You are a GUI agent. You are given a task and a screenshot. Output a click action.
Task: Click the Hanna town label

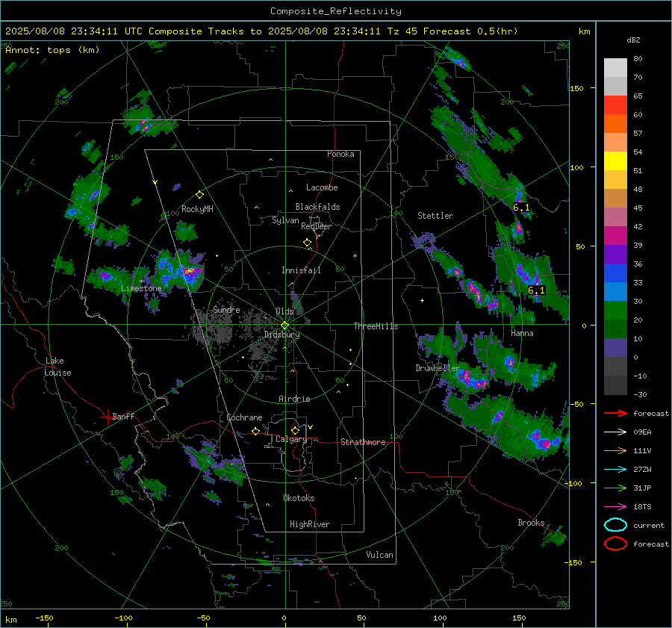coord(522,333)
